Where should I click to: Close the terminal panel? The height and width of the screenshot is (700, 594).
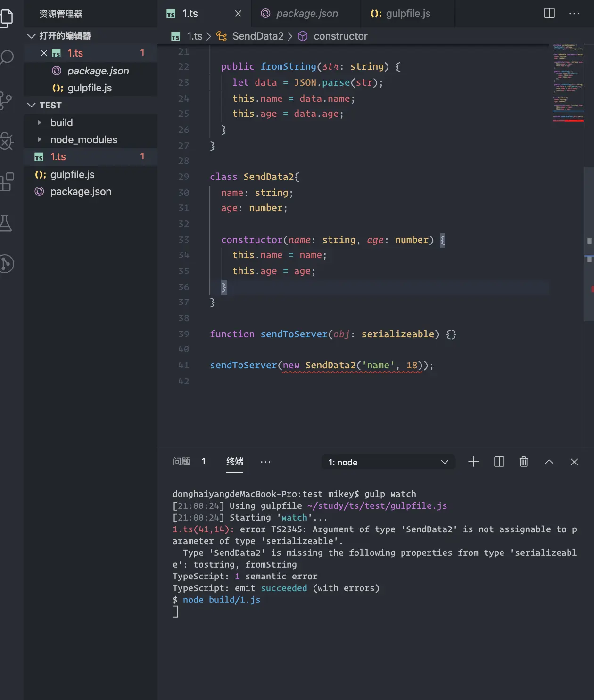click(x=574, y=462)
